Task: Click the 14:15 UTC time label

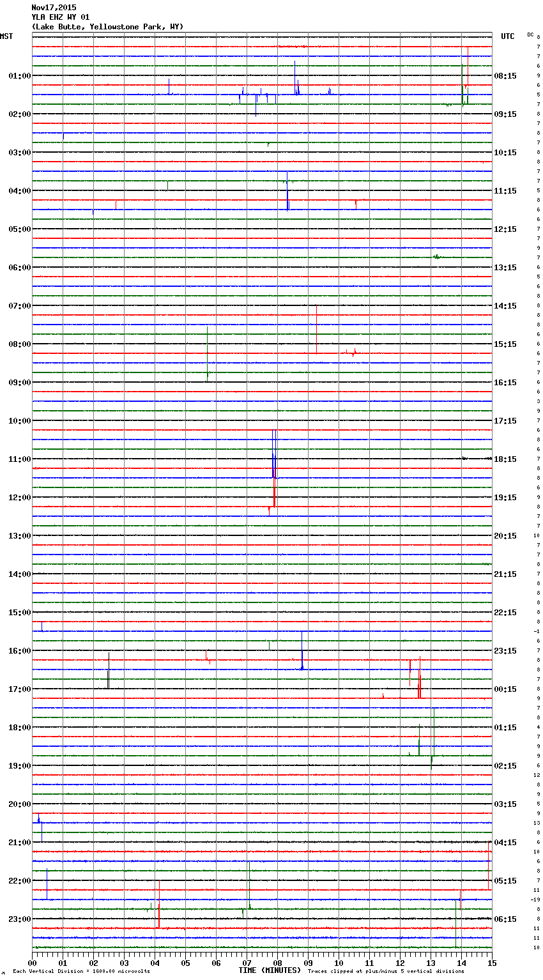Action: tap(505, 306)
